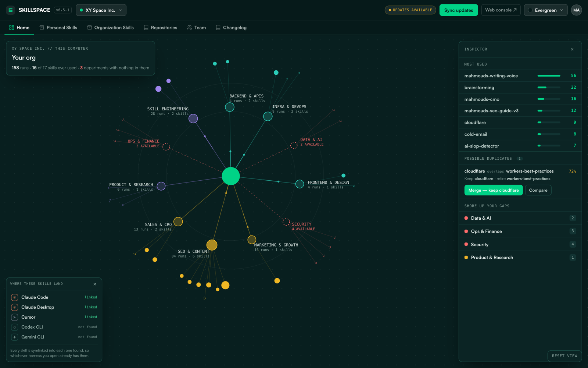588x368 pixels.
Task: Select the central green org node
Action: coord(231,176)
